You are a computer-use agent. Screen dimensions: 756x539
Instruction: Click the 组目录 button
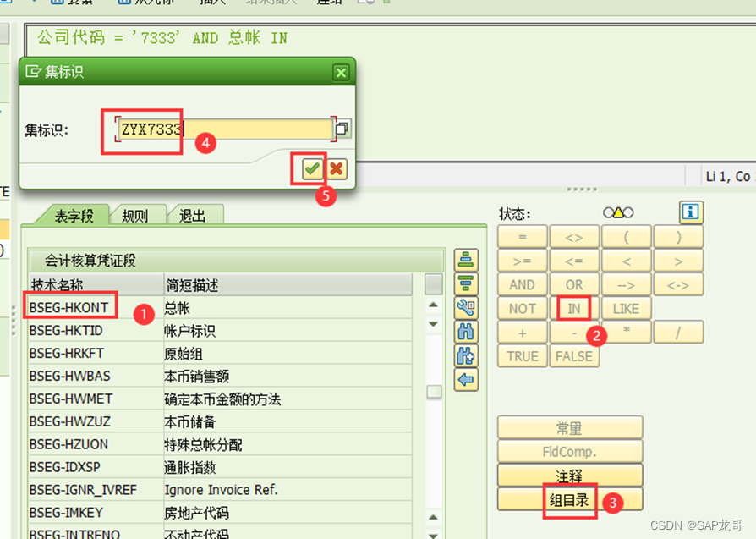click(x=568, y=498)
